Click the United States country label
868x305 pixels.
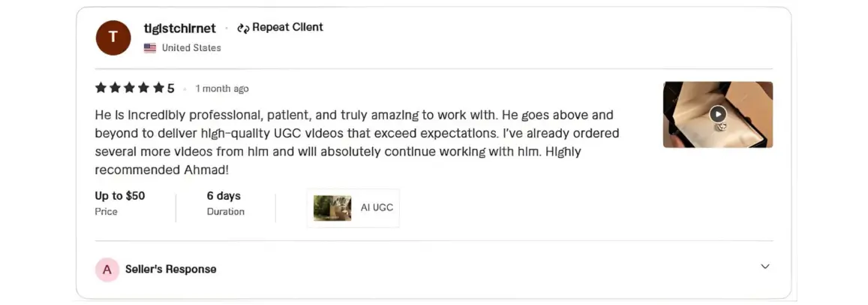191,48
